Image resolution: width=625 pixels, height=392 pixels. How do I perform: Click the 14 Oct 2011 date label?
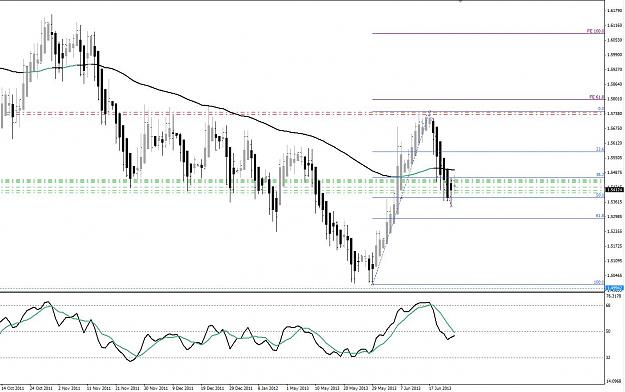coord(13,388)
